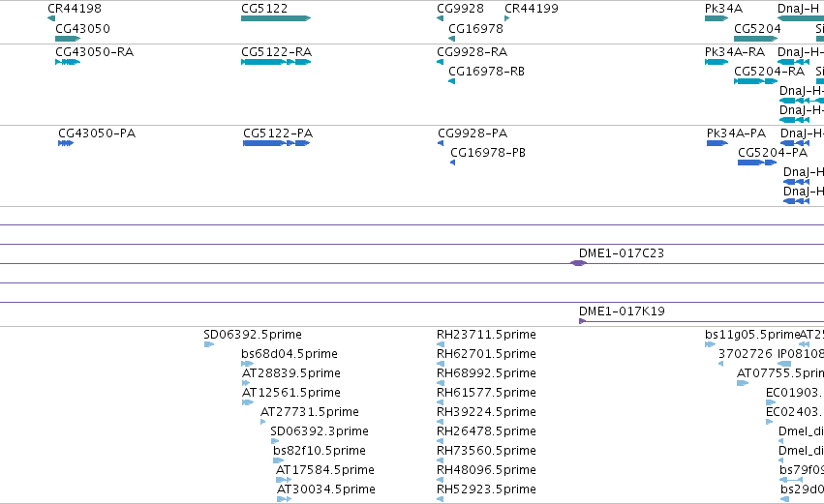Click the CR44198 gene arrow glyph
This screenshot has width=824, height=504.
pos(51,18)
